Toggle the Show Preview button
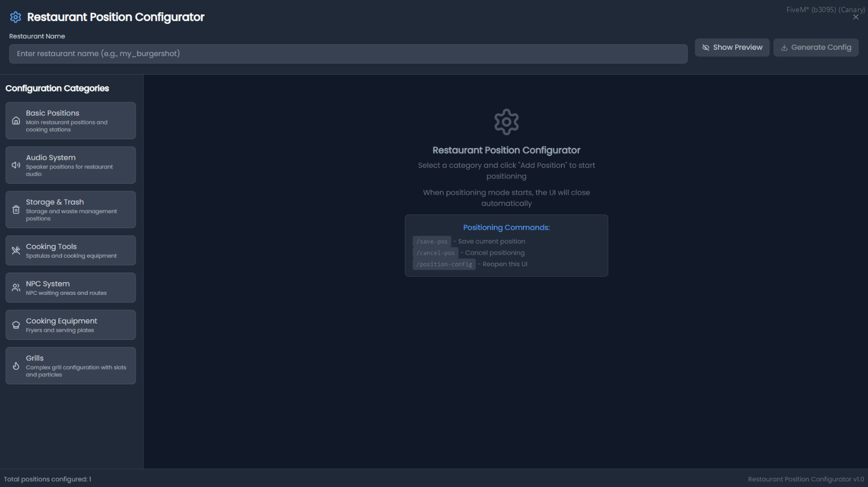The height and width of the screenshot is (487, 868). 732,48
